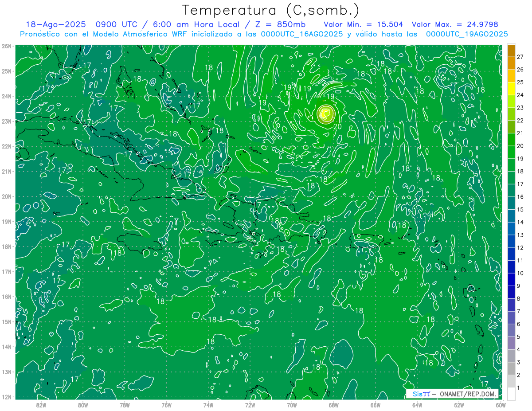Click the "16N" latitude axis label
This screenshot has width=532, height=411.
pyautogui.click(x=6, y=297)
